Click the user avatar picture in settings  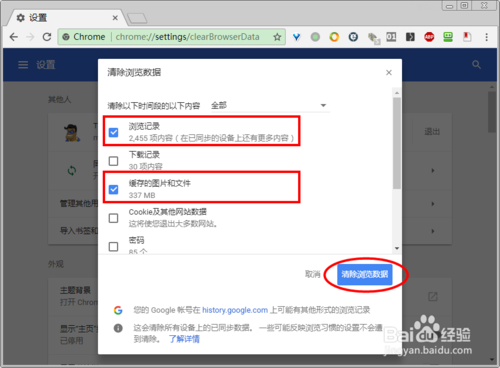tap(72, 133)
